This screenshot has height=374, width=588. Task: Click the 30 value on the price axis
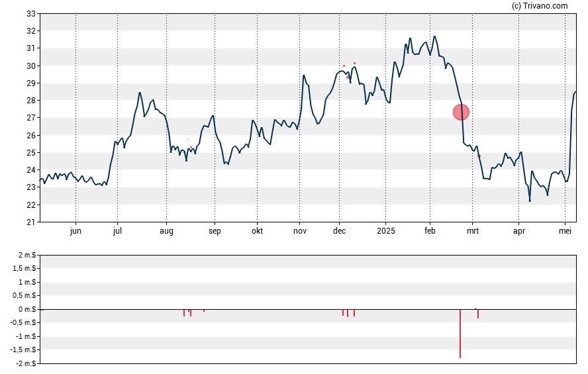31,66
